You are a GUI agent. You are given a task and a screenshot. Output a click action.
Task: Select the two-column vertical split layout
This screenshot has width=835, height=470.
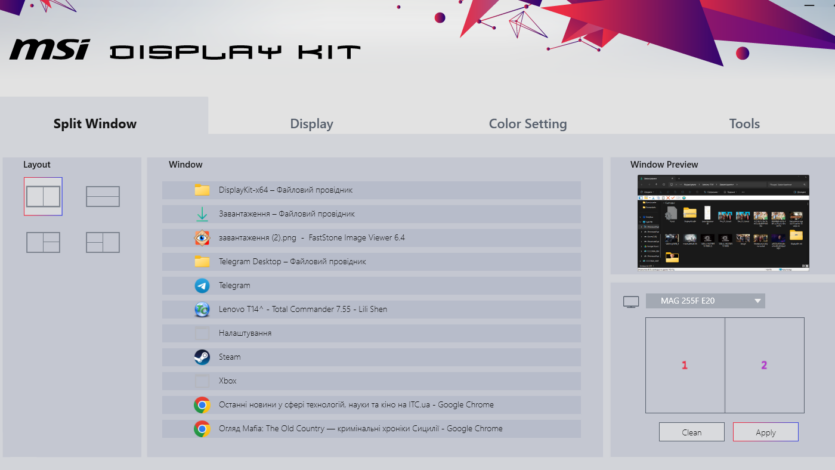43,196
